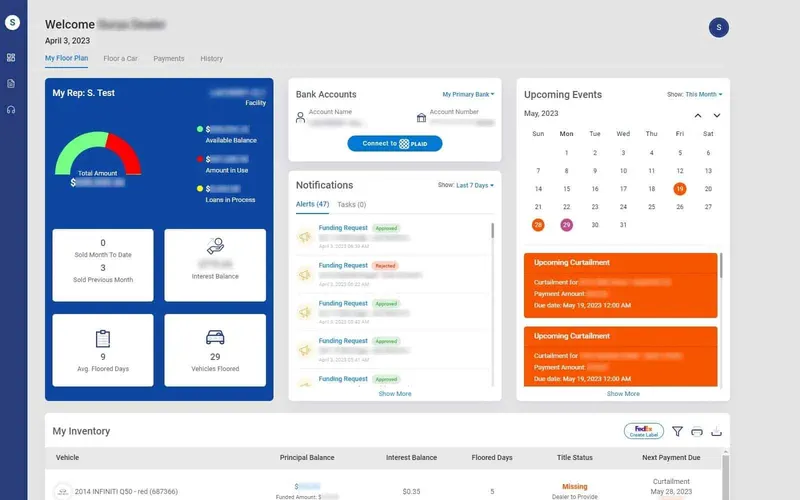This screenshot has width=800, height=500.
Task: Click the account name person icon
Action: pyautogui.click(x=301, y=117)
